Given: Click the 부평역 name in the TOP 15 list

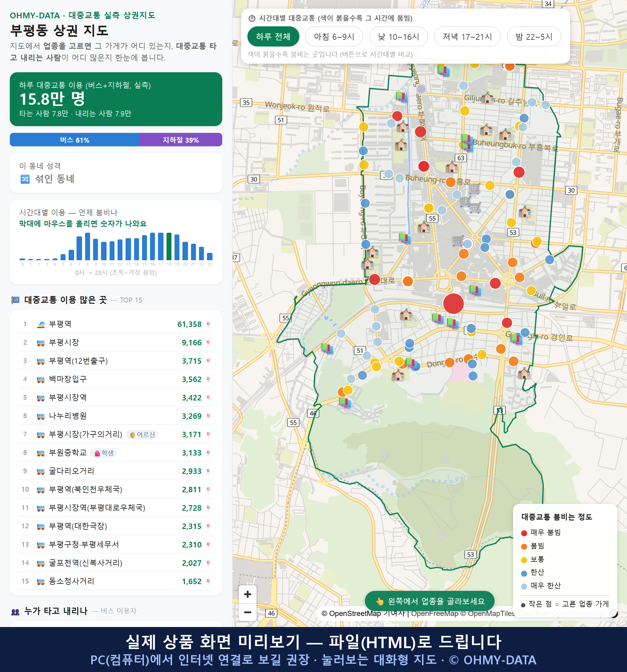Looking at the screenshot, I should pyautogui.click(x=60, y=324).
